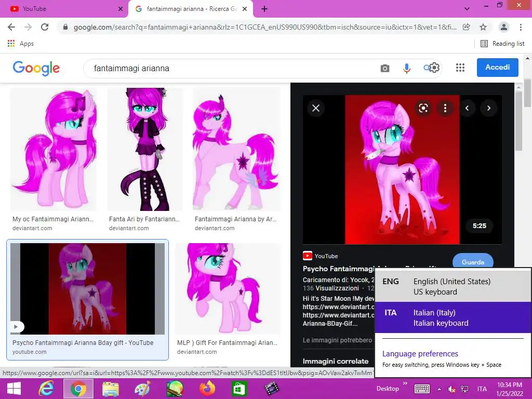Launch Firefox from the taskbar
Image resolution: width=532 pixels, height=399 pixels.
[x=207, y=389]
